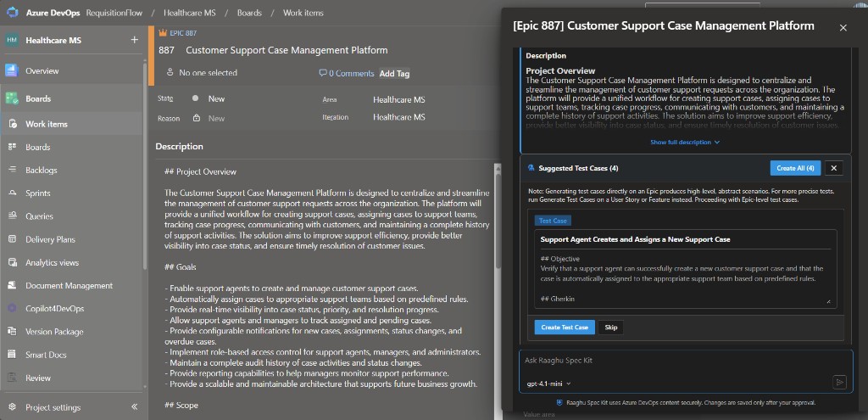Open the Delivery Plans sidebar icon
The image size is (868, 420).
(12, 239)
